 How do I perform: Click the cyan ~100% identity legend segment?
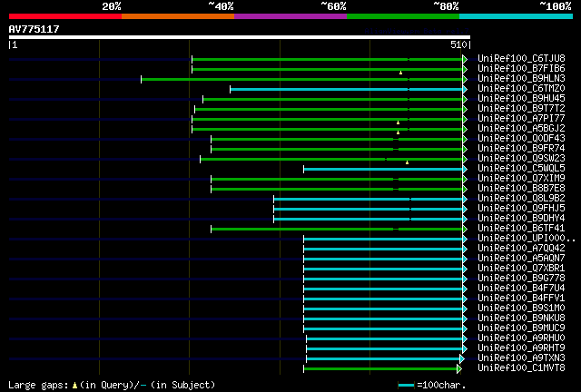pos(517,16)
